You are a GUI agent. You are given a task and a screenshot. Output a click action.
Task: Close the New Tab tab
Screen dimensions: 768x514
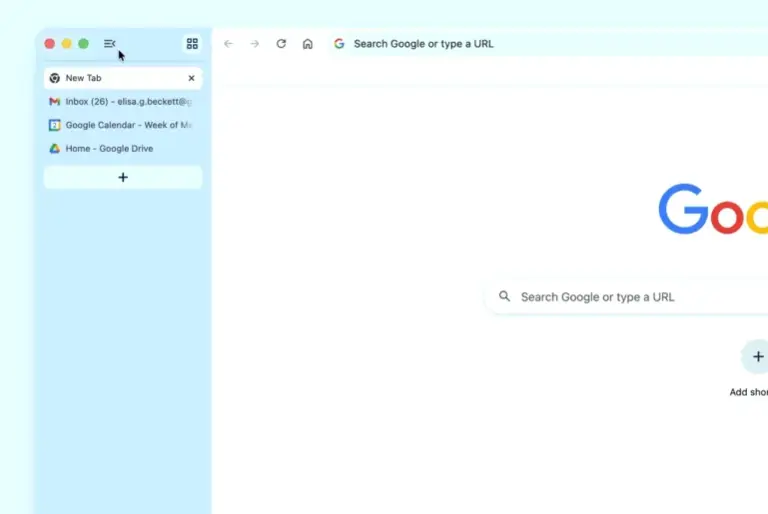click(x=192, y=78)
